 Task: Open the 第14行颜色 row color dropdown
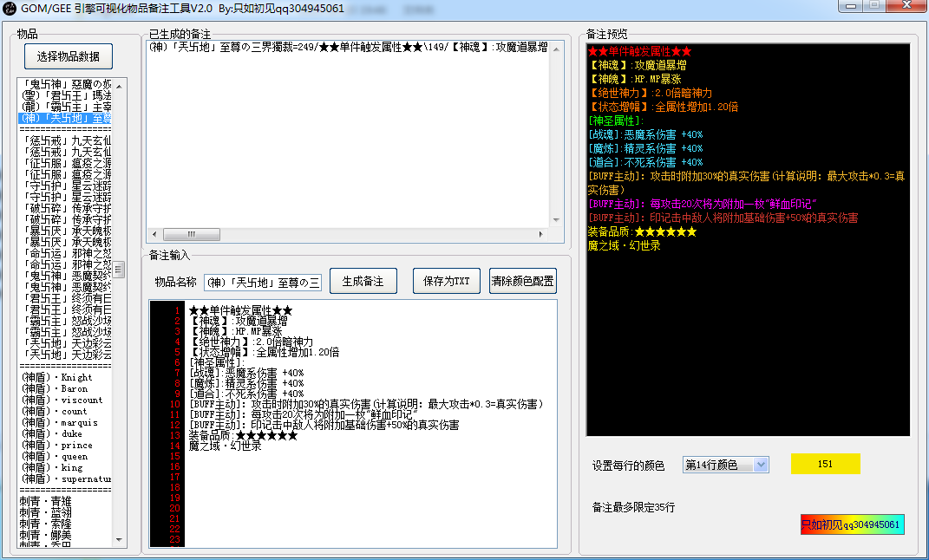[x=762, y=465]
